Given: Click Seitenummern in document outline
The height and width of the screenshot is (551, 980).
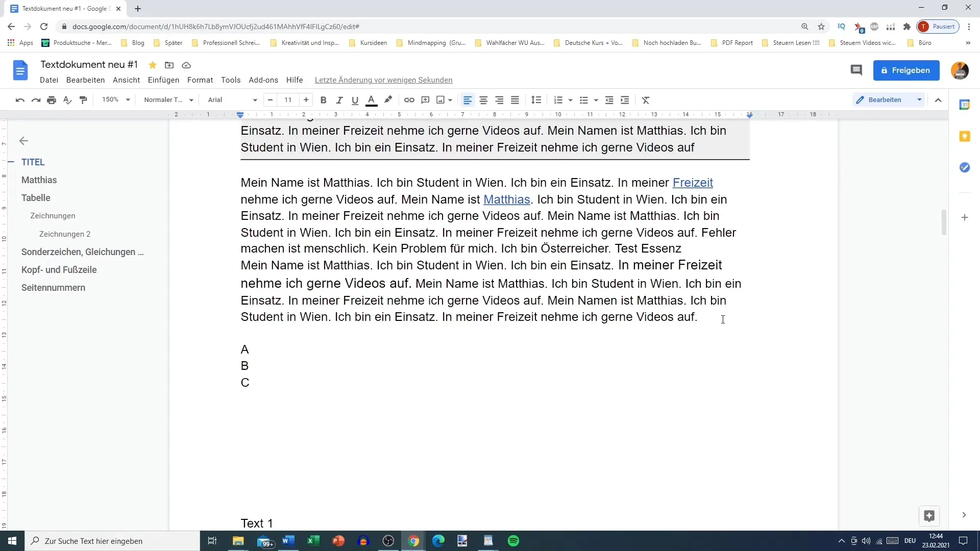Looking at the screenshot, I should pos(53,287).
